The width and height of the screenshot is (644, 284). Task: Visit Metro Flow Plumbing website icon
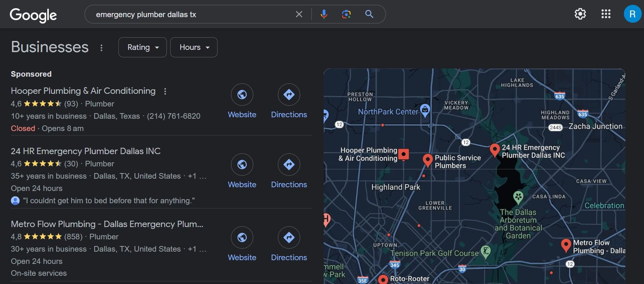[242, 237]
